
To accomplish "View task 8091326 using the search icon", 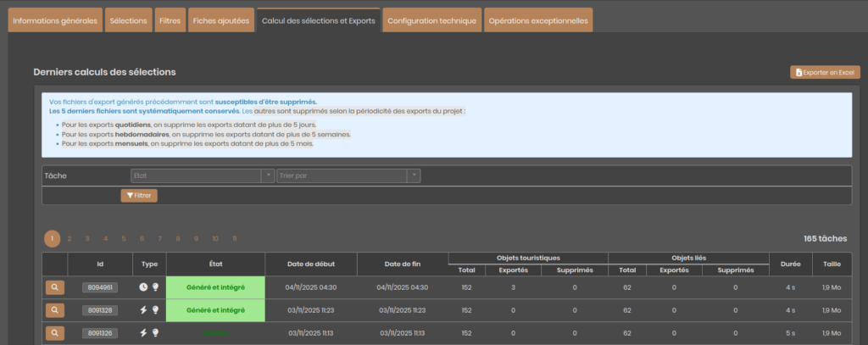I will [54, 333].
